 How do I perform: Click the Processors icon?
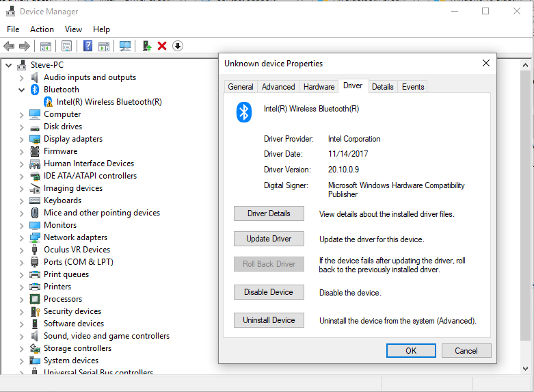click(35, 299)
